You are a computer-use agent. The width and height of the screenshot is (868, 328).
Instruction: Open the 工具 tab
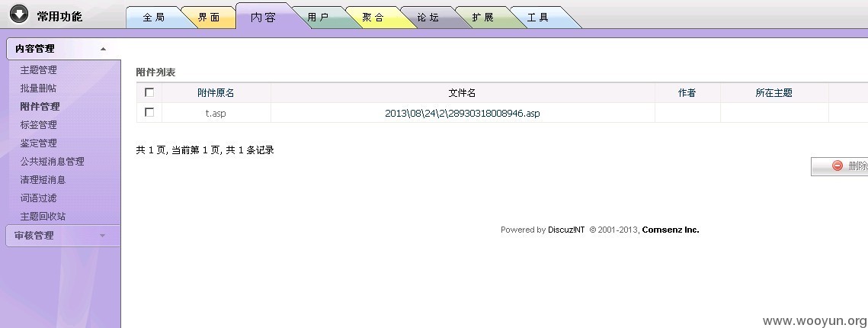coord(537,18)
